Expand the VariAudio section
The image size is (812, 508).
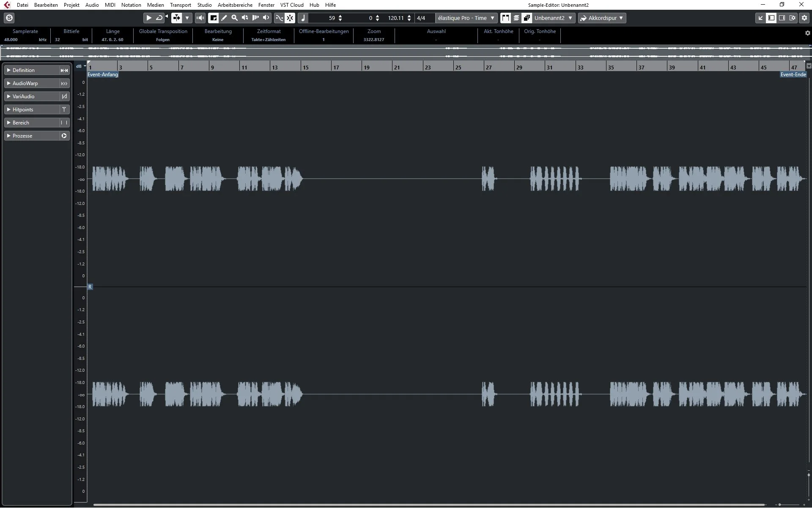coord(32,97)
